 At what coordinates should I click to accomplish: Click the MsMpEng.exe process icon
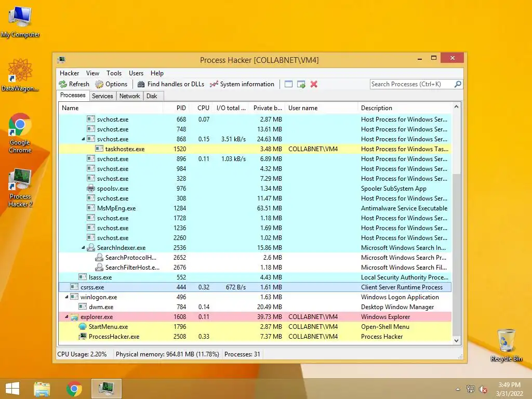coord(90,208)
